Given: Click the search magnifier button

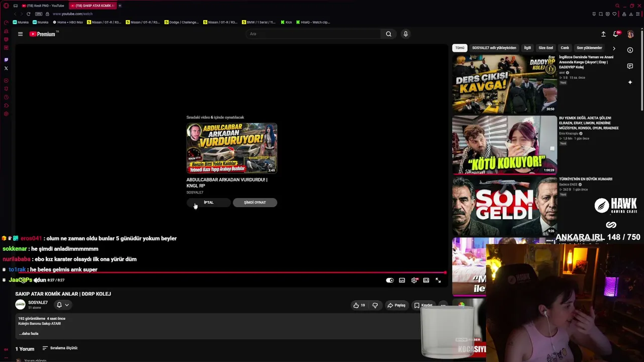Looking at the screenshot, I should click(388, 34).
